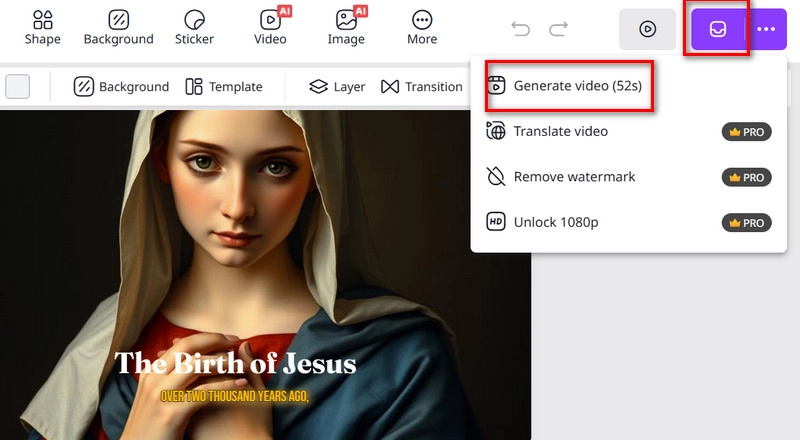Select Translate video option

(629, 132)
